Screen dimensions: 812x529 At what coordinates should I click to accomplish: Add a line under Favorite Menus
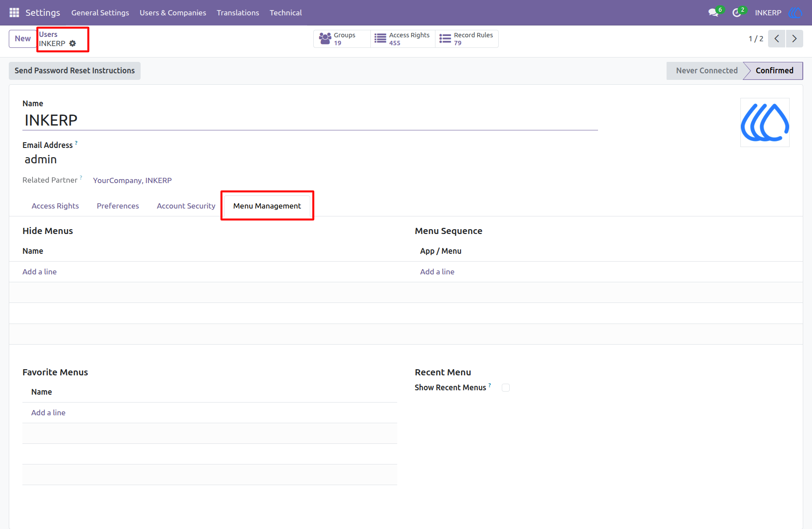click(x=48, y=413)
